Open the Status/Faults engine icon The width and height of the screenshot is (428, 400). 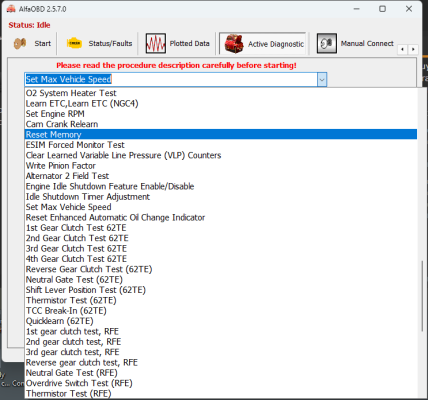pos(74,43)
